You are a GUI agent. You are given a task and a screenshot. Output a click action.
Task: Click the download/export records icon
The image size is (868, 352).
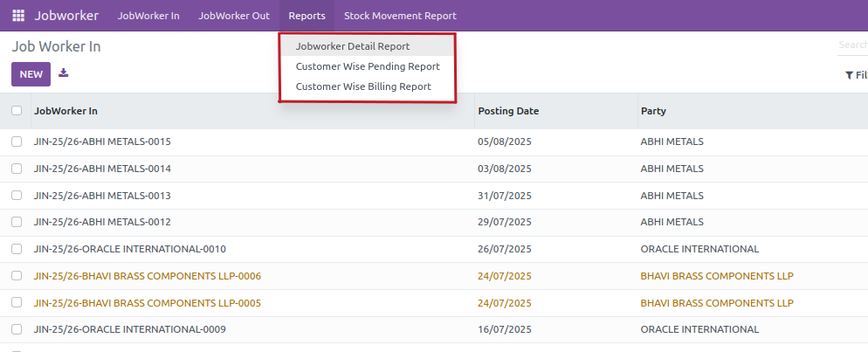[x=64, y=73]
